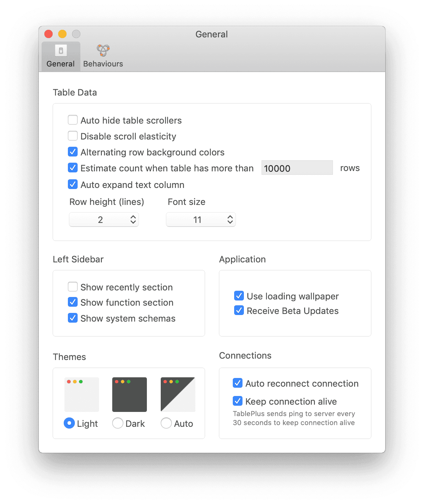Switch to the Behaviours tab

[103, 56]
